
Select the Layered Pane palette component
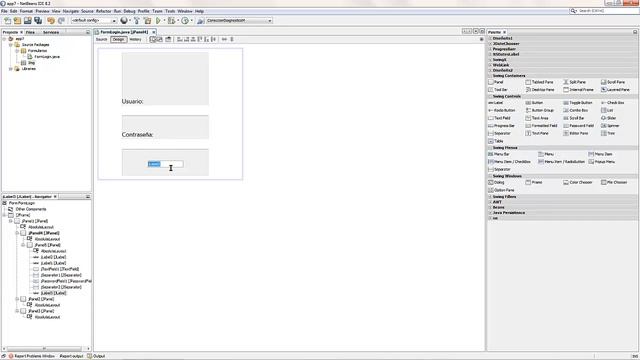coord(615,89)
